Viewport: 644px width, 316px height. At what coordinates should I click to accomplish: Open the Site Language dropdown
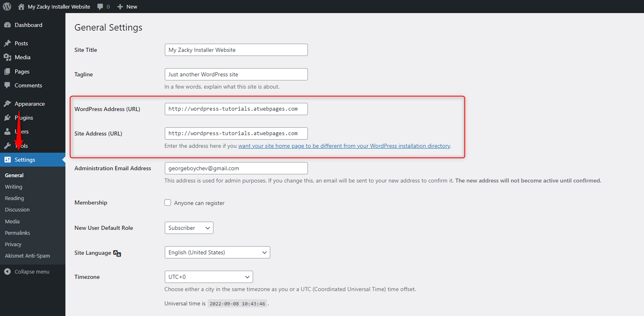pos(217,252)
